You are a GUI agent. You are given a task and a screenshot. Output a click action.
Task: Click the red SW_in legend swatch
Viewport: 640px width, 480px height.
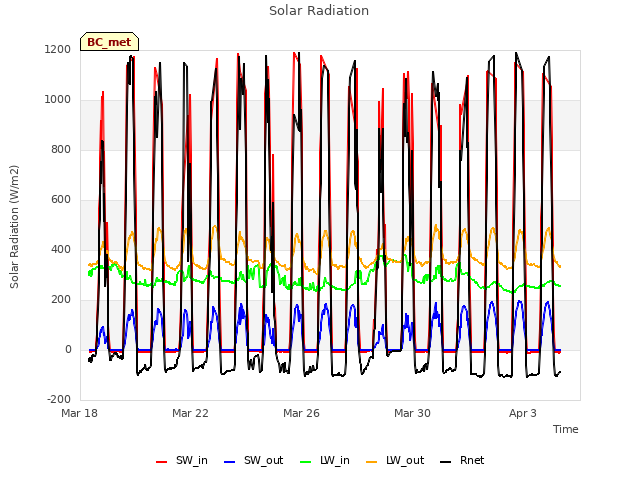(x=162, y=462)
